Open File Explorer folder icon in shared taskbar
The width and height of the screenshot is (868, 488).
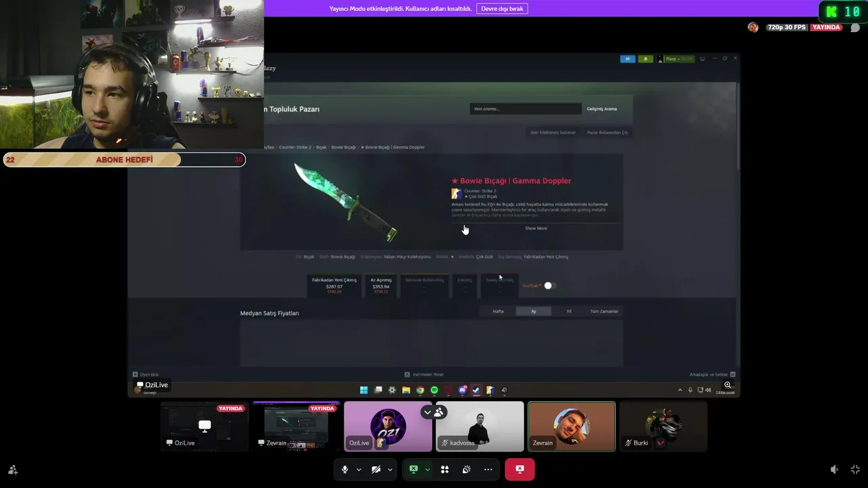[x=406, y=390]
